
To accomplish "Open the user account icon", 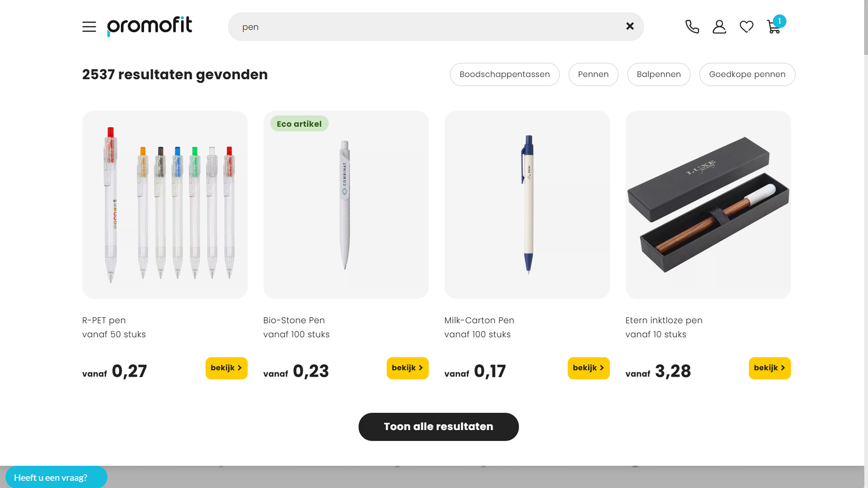I will click(x=719, y=27).
